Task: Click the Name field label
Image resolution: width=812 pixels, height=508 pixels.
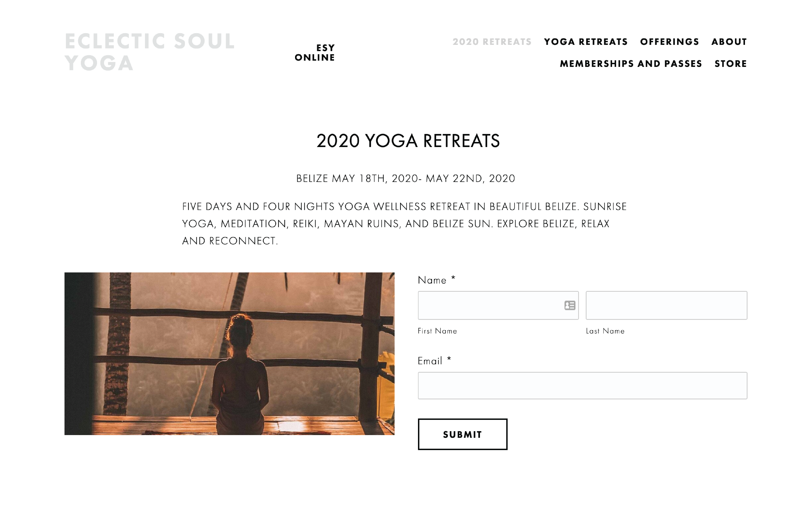Action: tap(432, 280)
